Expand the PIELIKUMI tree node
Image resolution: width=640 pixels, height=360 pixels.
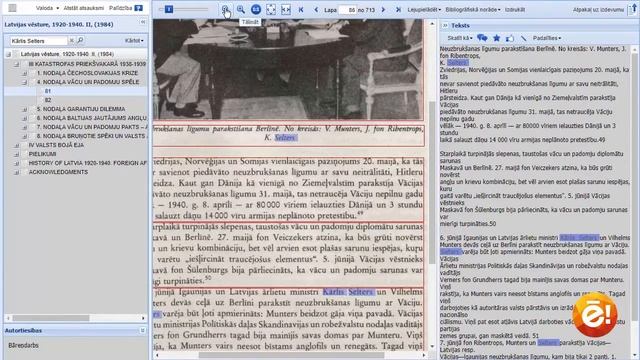[16, 154]
